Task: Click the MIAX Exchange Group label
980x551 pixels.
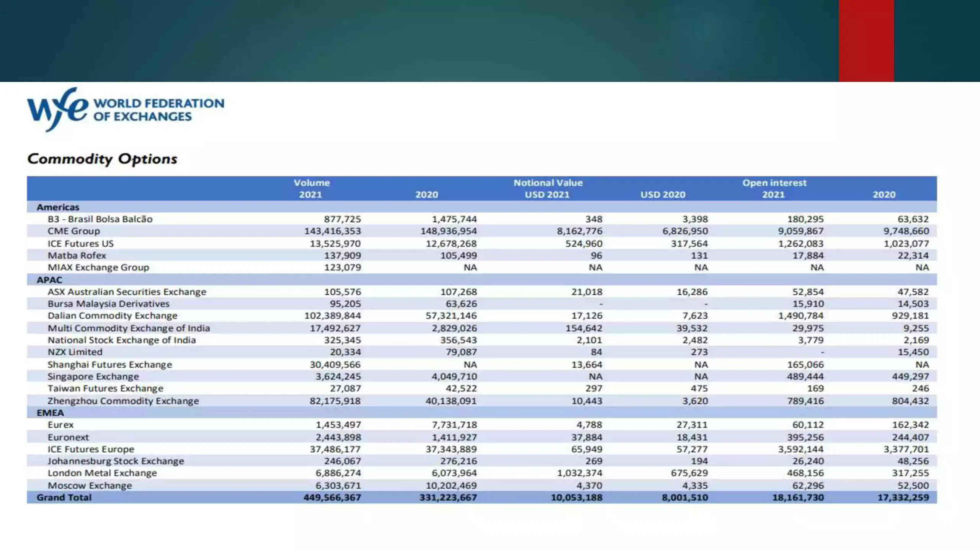Action: (x=98, y=267)
